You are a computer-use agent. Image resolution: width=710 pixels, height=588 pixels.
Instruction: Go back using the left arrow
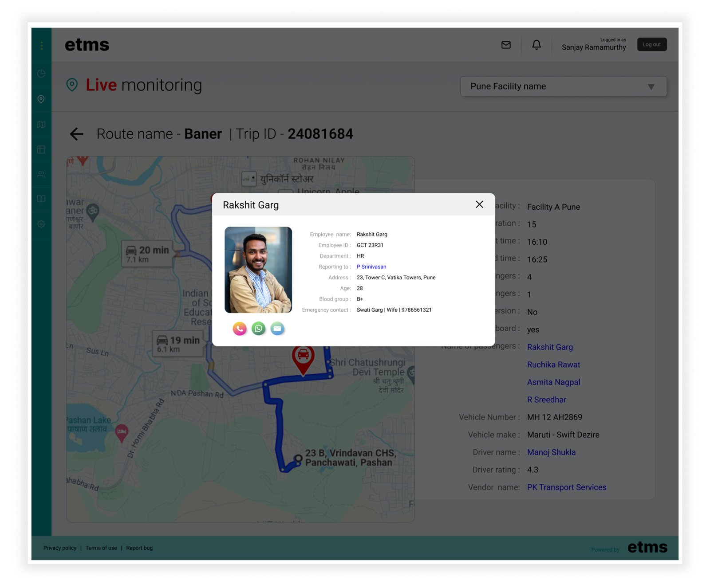pos(77,134)
